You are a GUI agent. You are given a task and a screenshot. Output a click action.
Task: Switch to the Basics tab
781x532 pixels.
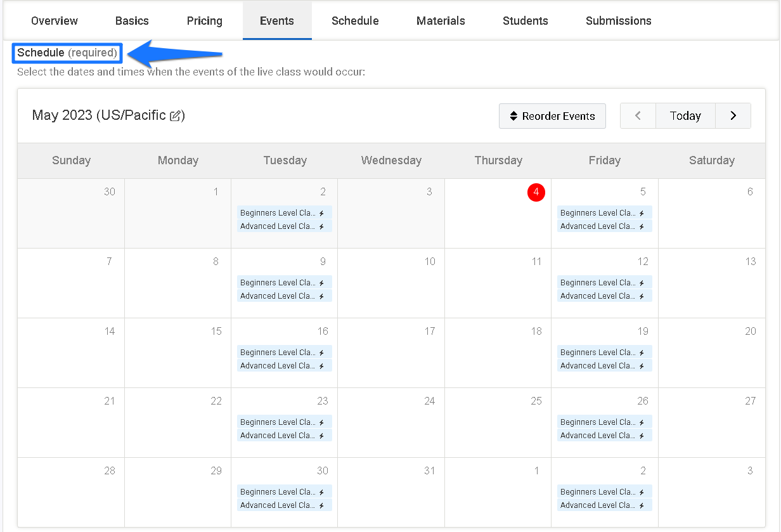click(x=132, y=21)
